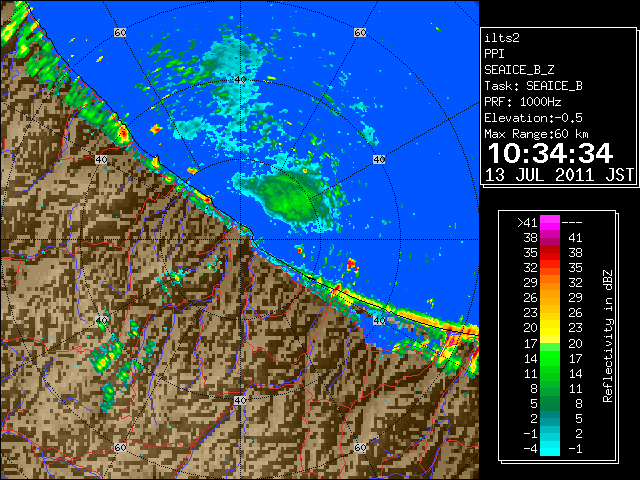The image size is (640, 480).
Task: Pick the magenta >41 dBZ color swatch
Action: click(x=550, y=222)
